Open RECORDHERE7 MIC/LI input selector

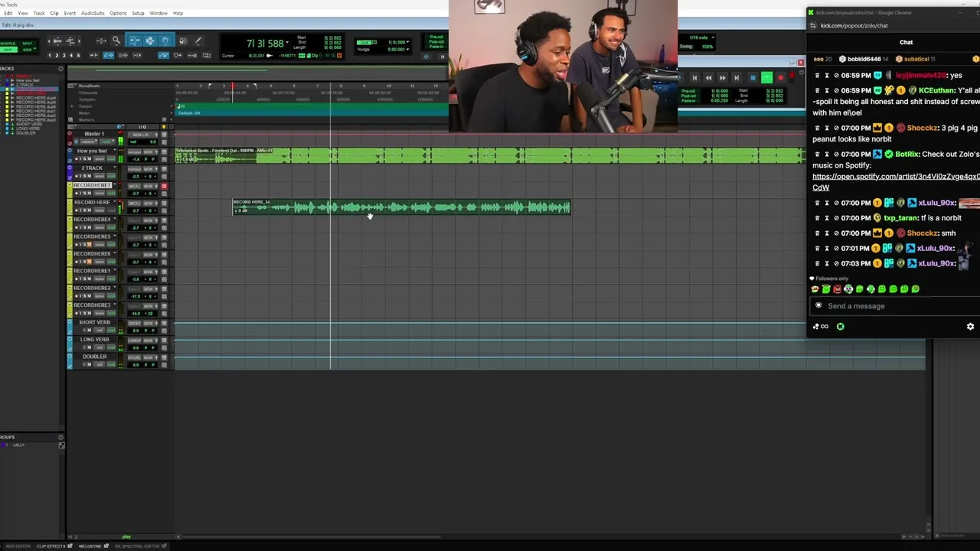tap(134, 186)
